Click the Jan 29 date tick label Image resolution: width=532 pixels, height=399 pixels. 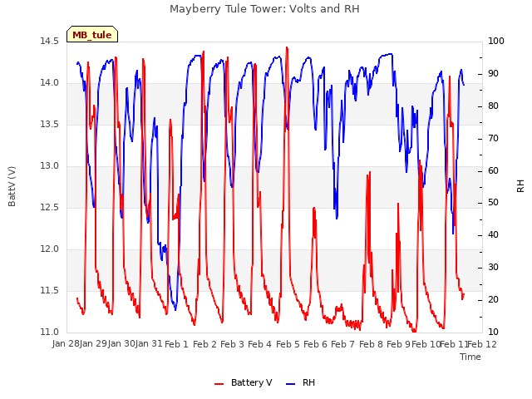pos(93,344)
